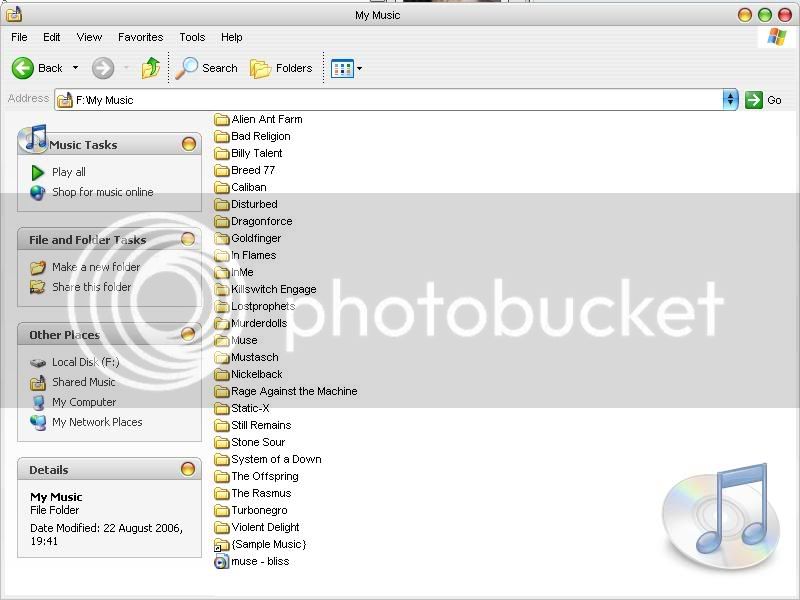Image resolution: width=800 pixels, height=600 pixels.
Task: Select The Offspring folder icon
Action: (221, 477)
